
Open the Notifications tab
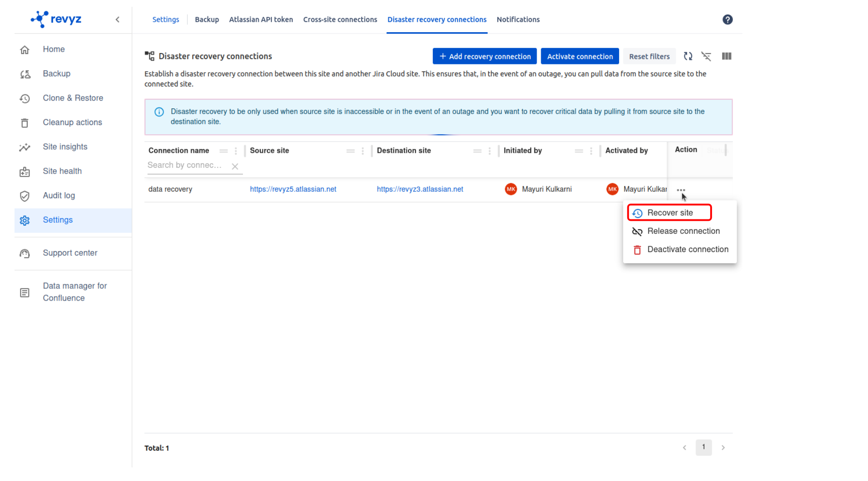pyautogui.click(x=518, y=19)
